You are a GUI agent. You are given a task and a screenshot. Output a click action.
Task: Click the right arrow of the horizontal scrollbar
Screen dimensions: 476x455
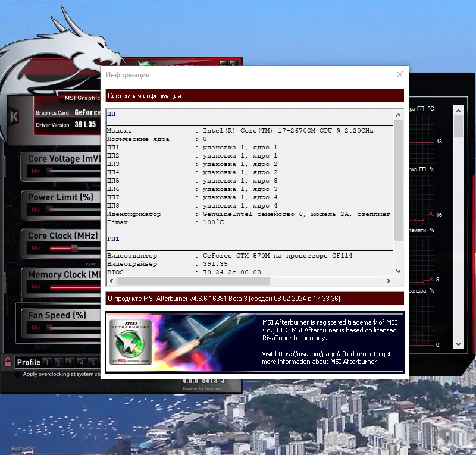coord(389,281)
